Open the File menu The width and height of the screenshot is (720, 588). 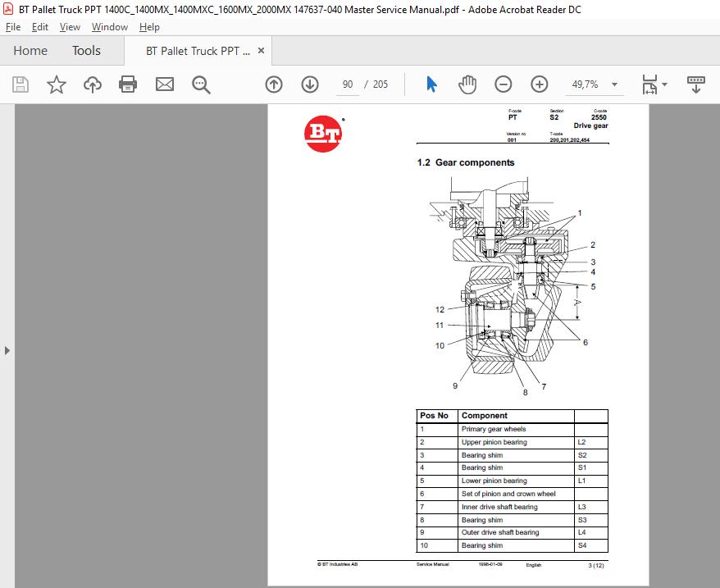[x=13, y=27]
